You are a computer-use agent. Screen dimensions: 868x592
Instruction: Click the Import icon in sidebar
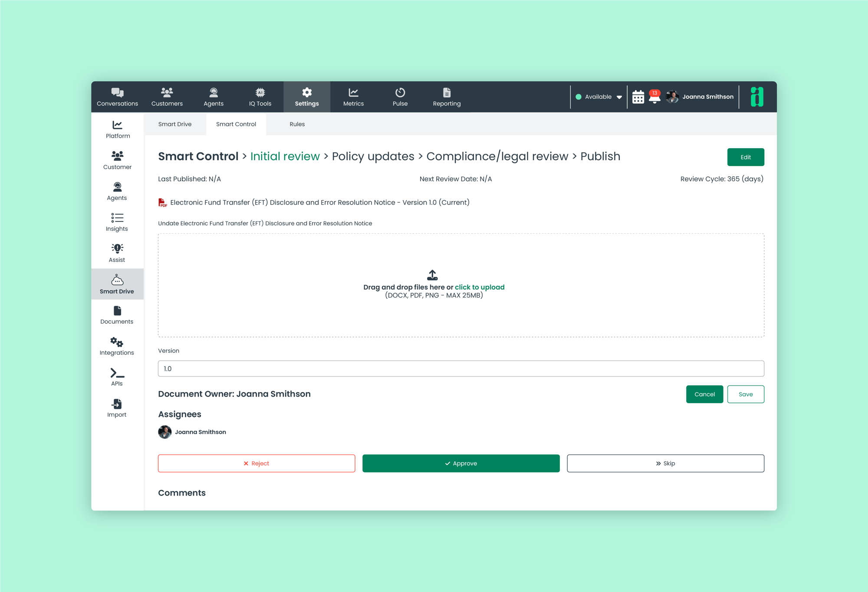pyautogui.click(x=117, y=408)
